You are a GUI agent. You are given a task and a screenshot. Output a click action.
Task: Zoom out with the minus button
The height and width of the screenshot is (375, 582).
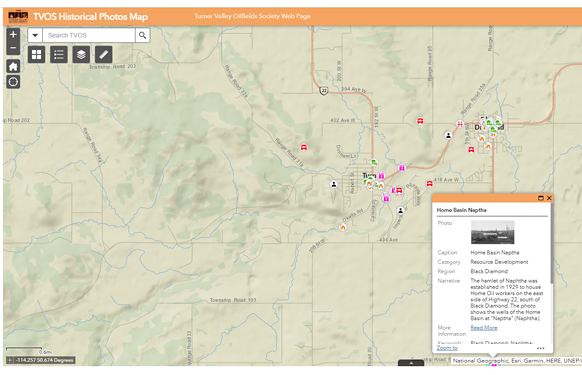13,48
